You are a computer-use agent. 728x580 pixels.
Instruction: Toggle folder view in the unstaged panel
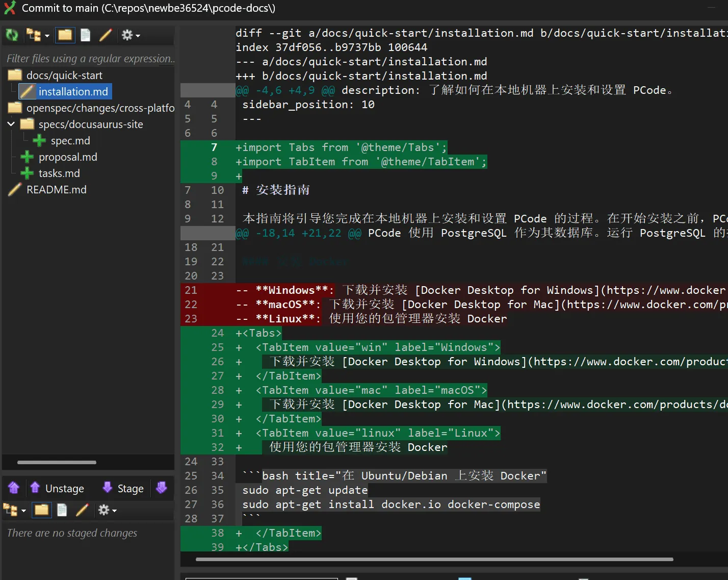point(65,35)
